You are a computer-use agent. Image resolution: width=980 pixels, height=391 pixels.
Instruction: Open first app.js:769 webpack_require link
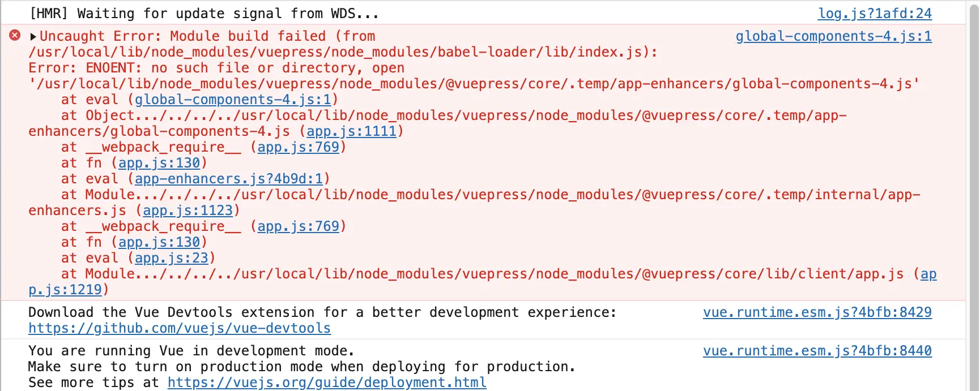[x=298, y=147]
